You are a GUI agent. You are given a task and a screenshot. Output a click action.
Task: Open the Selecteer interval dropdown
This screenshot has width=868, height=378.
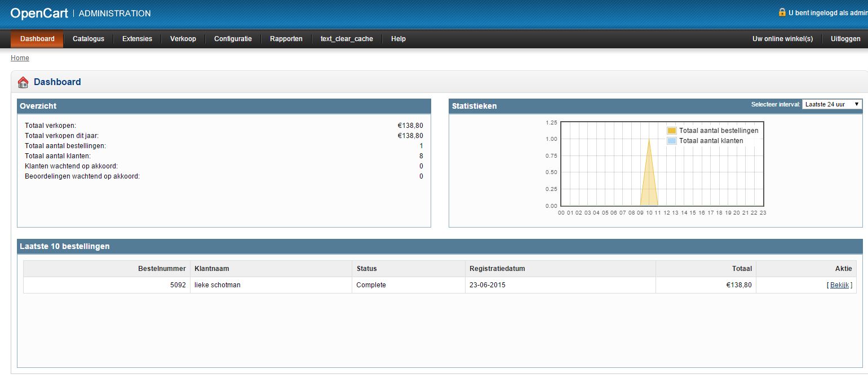(832, 104)
